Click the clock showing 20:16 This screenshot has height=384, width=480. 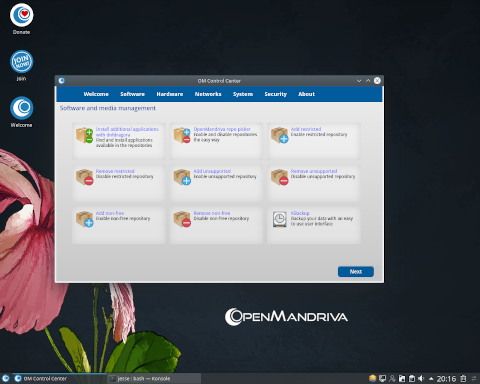click(x=446, y=379)
